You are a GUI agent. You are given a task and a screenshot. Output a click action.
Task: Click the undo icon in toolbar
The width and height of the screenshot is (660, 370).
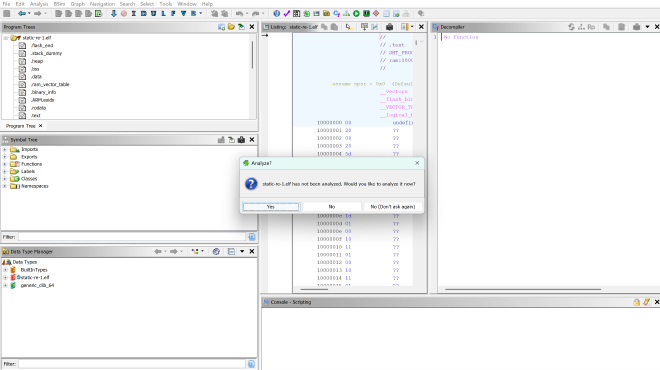(240, 13)
